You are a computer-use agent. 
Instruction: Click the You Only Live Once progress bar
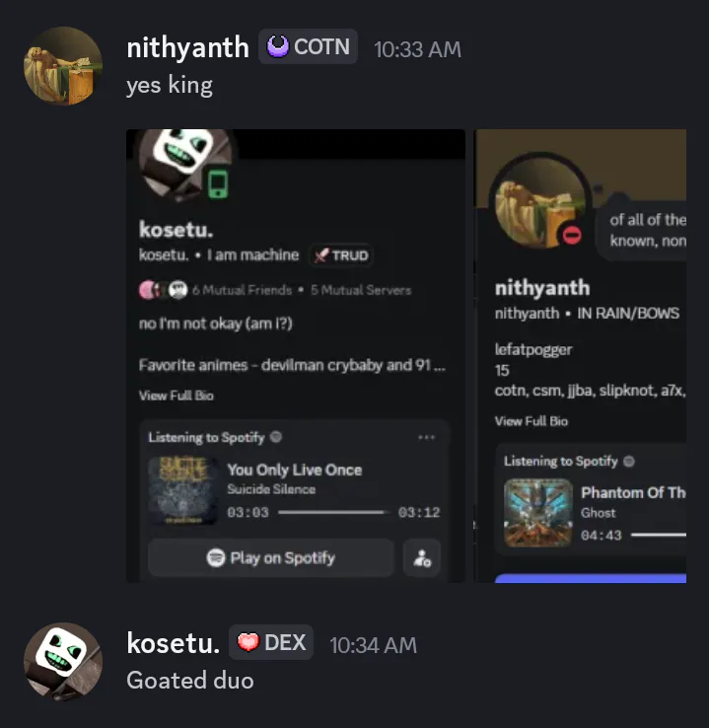click(x=333, y=512)
